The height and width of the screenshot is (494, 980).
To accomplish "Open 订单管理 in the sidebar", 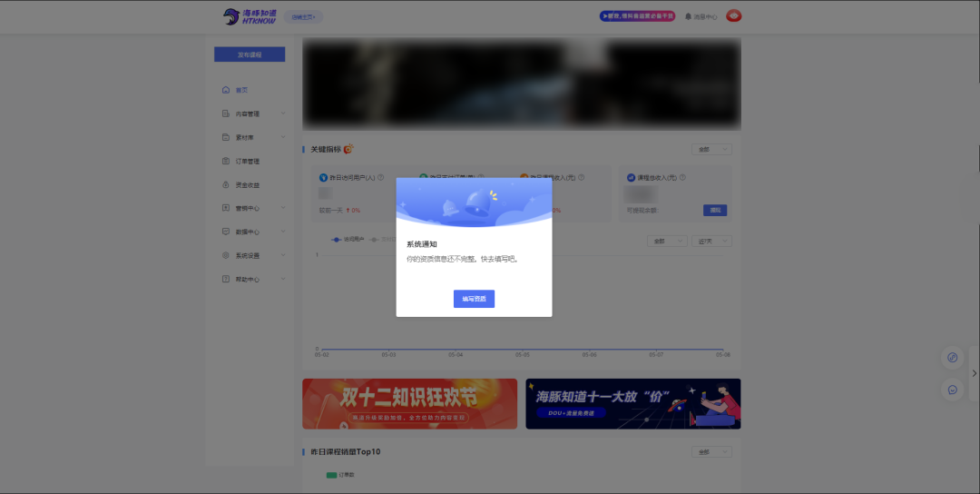I will [247, 162].
